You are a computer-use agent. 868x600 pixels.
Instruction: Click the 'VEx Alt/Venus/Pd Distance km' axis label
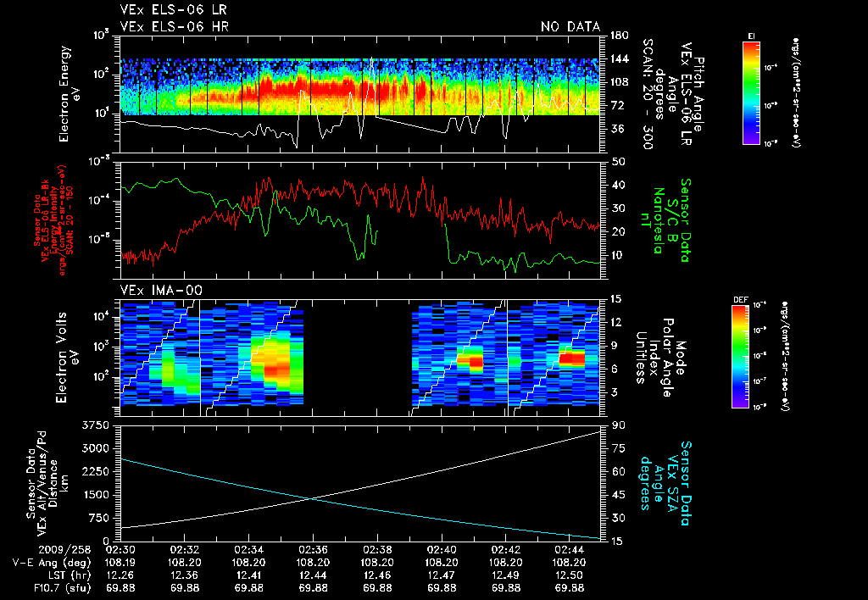(x=47, y=483)
